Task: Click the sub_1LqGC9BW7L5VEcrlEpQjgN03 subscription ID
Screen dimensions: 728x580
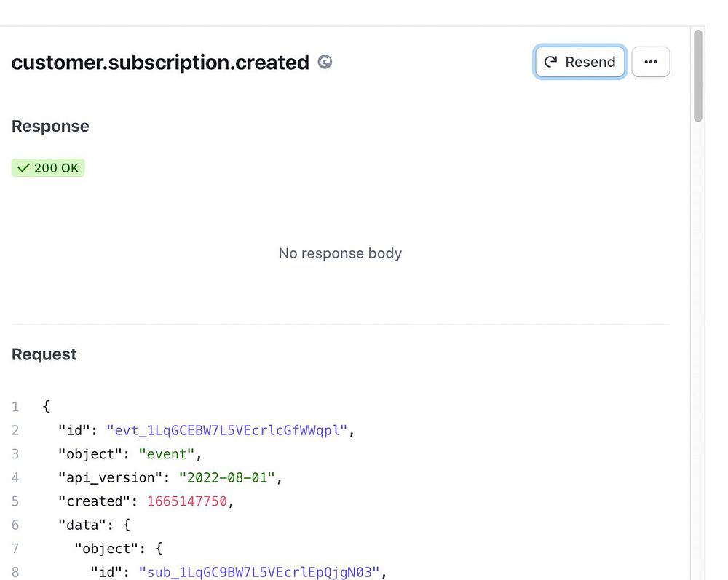Action: click(x=259, y=572)
